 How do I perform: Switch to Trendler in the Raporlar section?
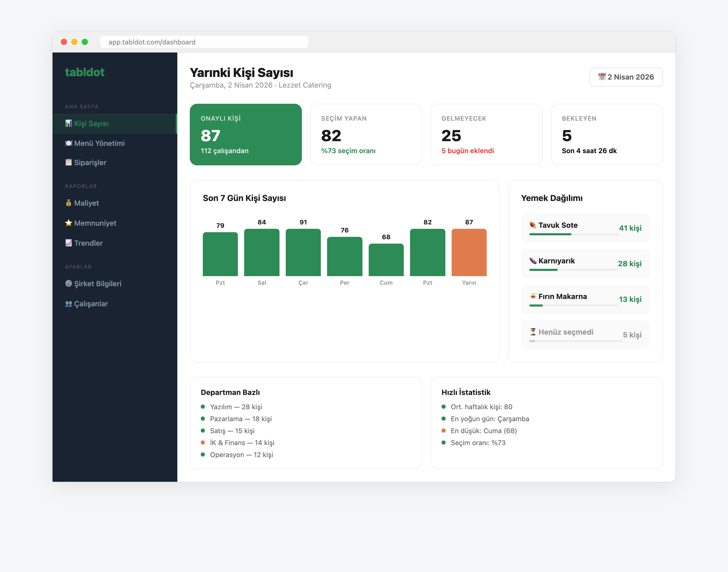88,243
